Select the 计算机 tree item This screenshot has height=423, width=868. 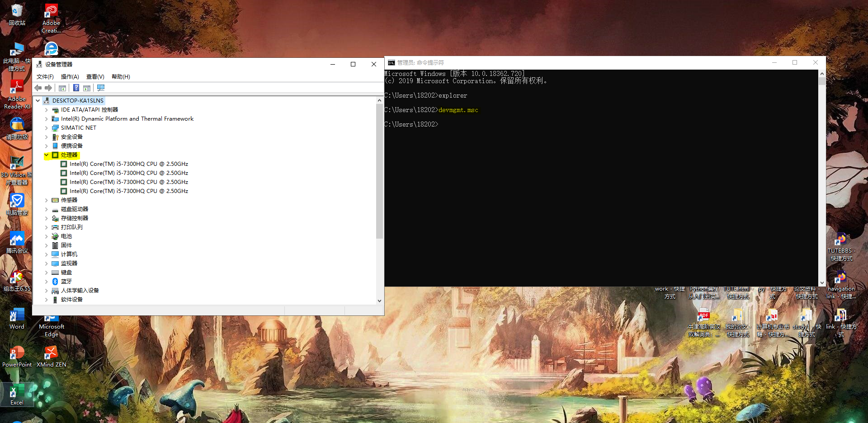69,254
